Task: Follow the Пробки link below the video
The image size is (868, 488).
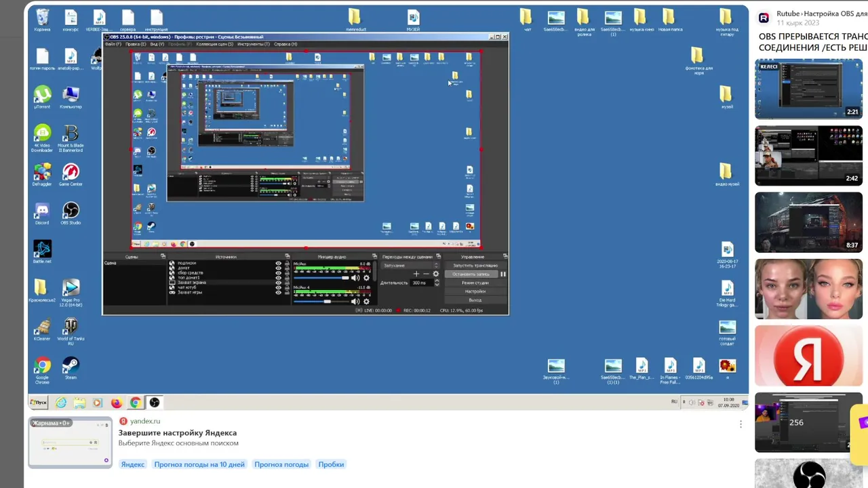Action: pos(331,464)
